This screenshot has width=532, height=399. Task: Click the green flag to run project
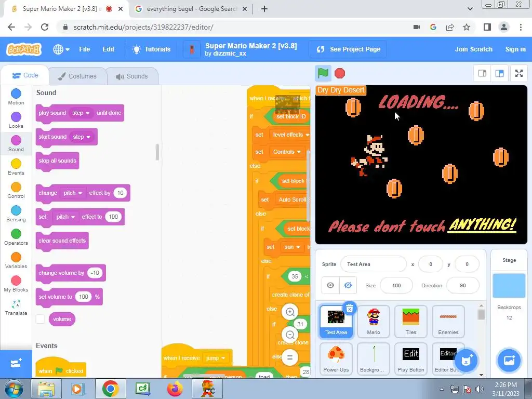click(323, 73)
